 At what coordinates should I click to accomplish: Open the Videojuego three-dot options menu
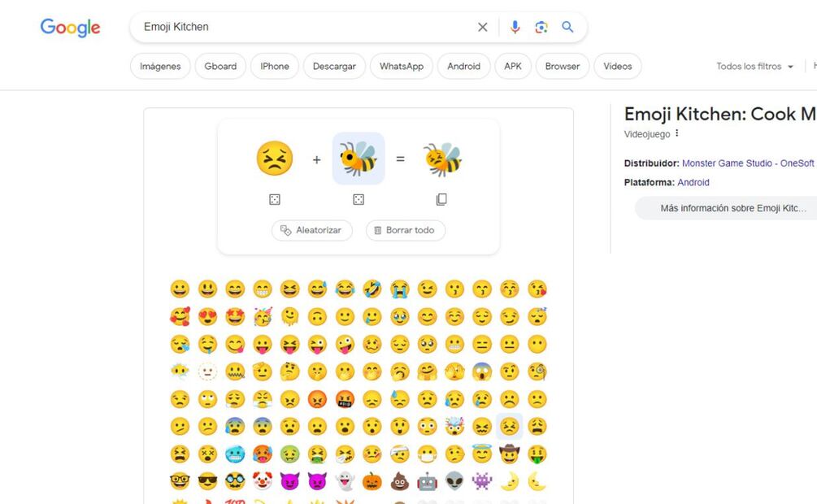[x=677, y=134]
